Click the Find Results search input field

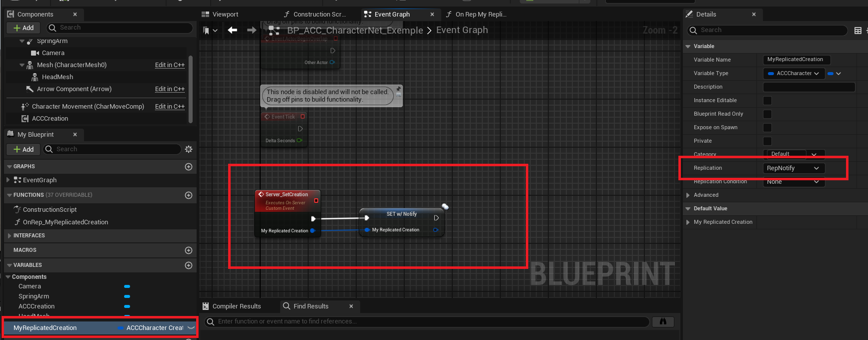click(427, 321)
